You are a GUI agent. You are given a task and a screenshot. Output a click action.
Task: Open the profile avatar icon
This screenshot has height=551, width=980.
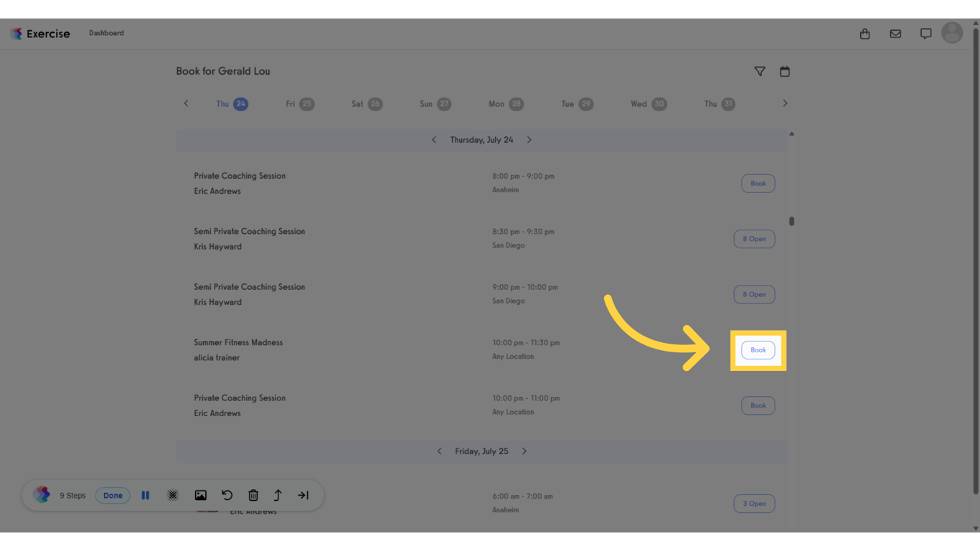[x=952, y=32]
